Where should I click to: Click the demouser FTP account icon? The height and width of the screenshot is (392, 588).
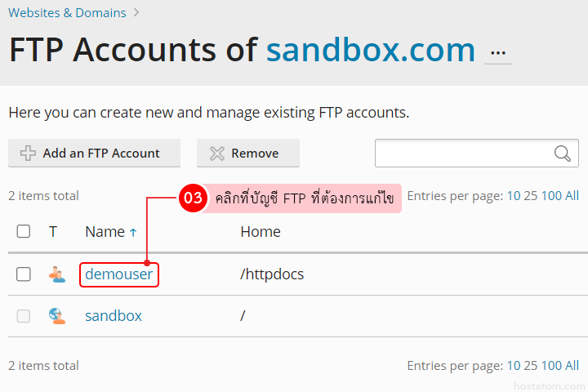point(56,274)
